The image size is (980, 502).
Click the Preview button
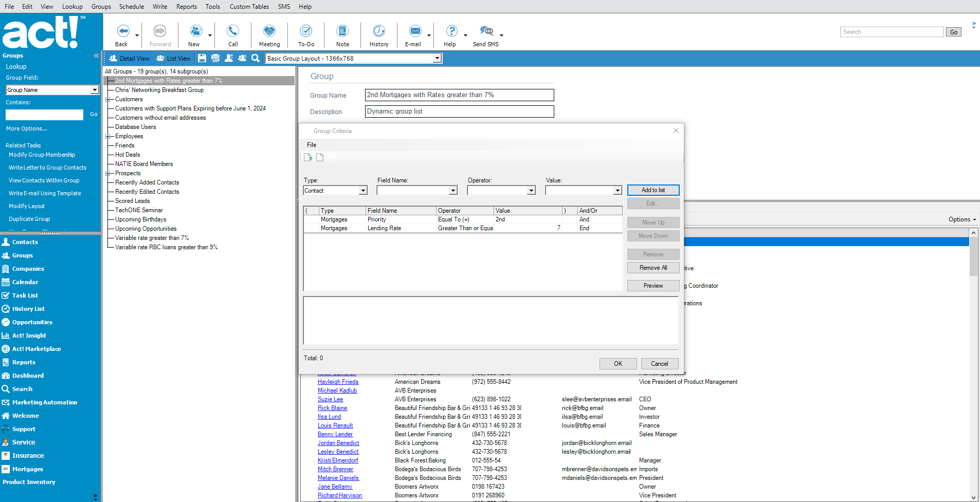coord(653,286)
